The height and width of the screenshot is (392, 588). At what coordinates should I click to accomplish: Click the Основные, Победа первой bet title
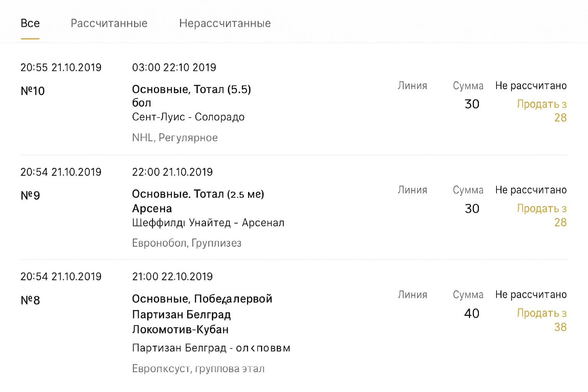[x=202, y=299]
